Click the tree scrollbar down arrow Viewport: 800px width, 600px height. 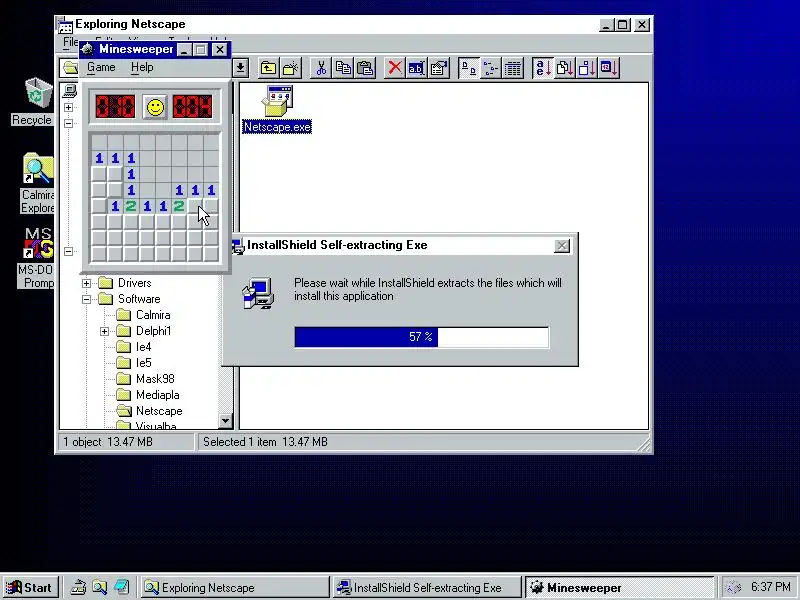(225, 421)
